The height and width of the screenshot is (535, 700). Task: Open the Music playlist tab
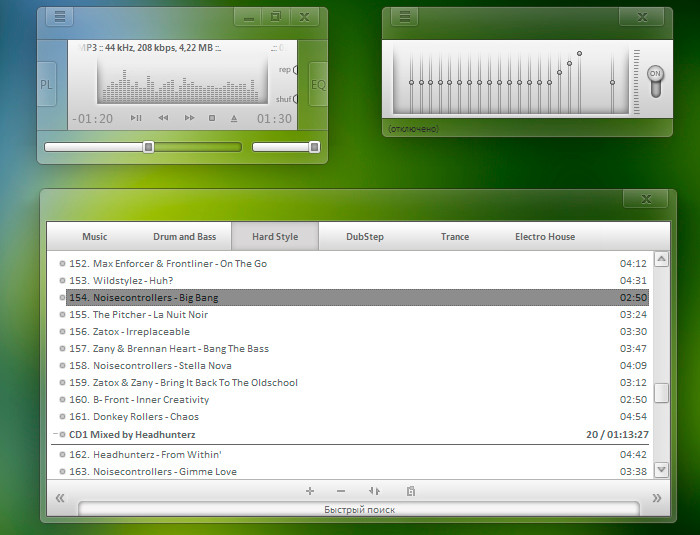[95, 237]
